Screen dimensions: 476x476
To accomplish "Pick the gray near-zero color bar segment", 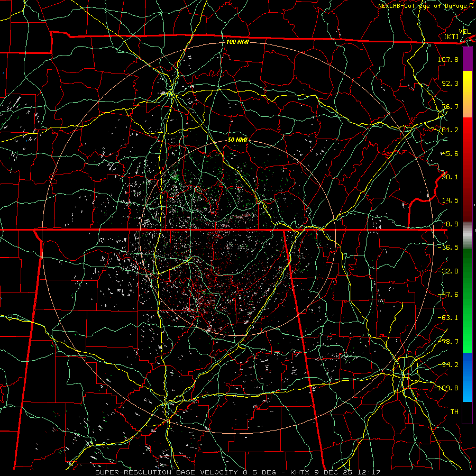I will point(467,234).
